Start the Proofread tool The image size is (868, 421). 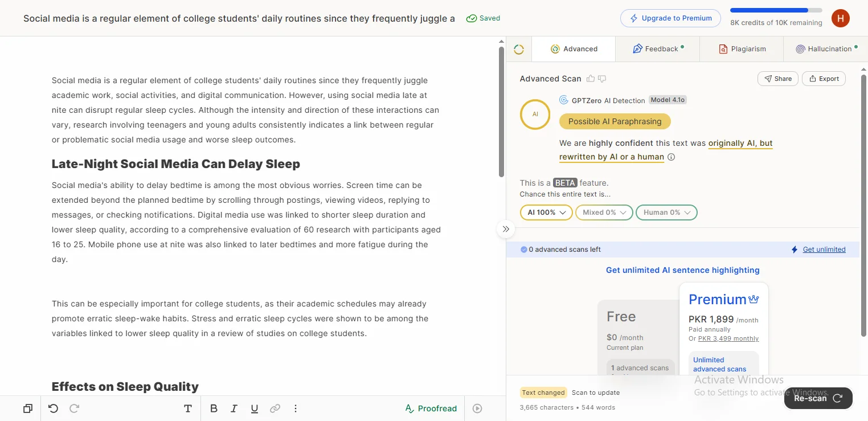point(431,408)
